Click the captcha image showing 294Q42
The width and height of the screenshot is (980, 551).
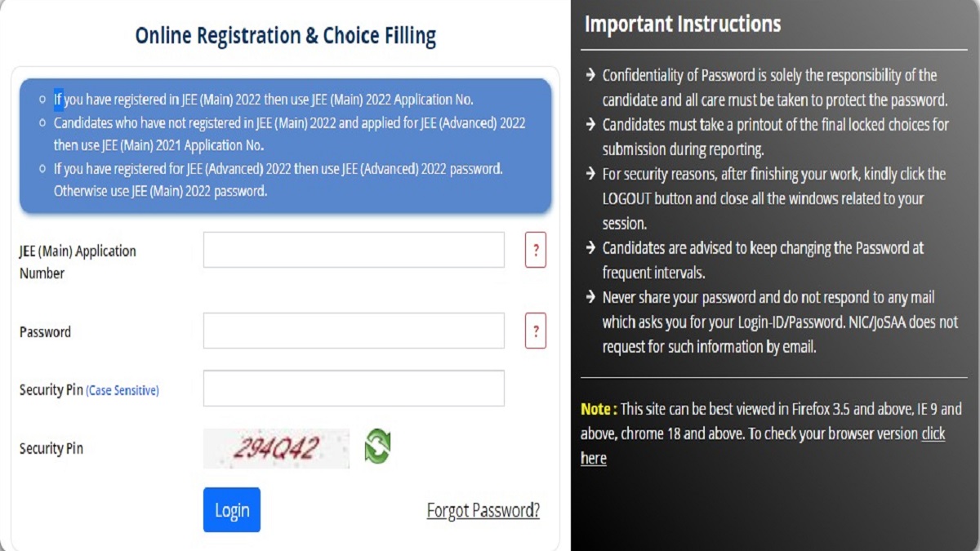(276, 448)
